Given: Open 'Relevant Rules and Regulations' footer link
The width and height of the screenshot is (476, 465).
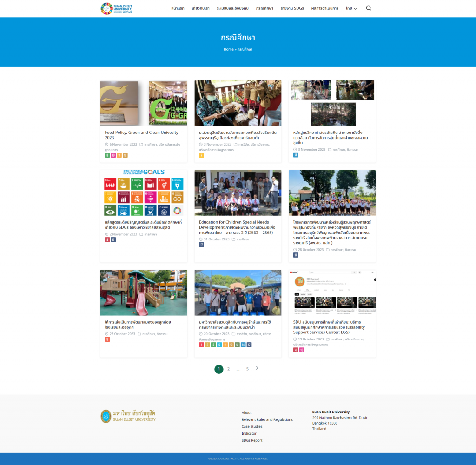Looking at the screenshot, I should pos(267,419).
